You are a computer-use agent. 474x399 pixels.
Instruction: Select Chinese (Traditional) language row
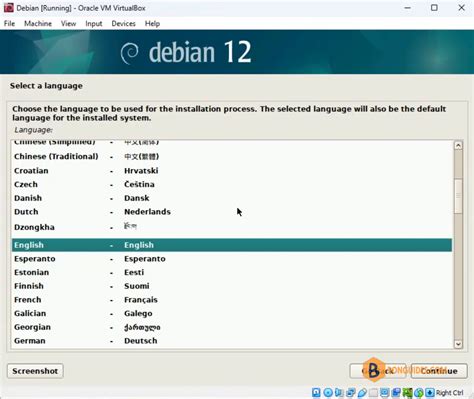[232, 157]
